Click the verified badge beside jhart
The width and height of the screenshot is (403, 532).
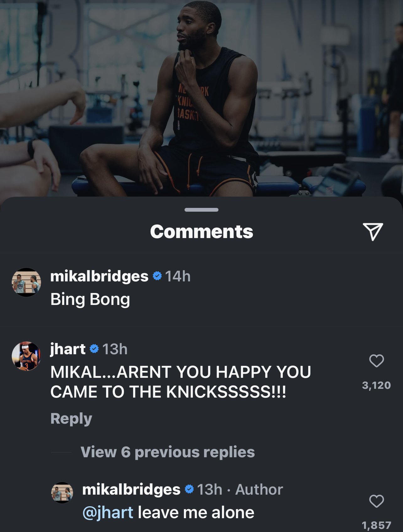pos(94,349)
